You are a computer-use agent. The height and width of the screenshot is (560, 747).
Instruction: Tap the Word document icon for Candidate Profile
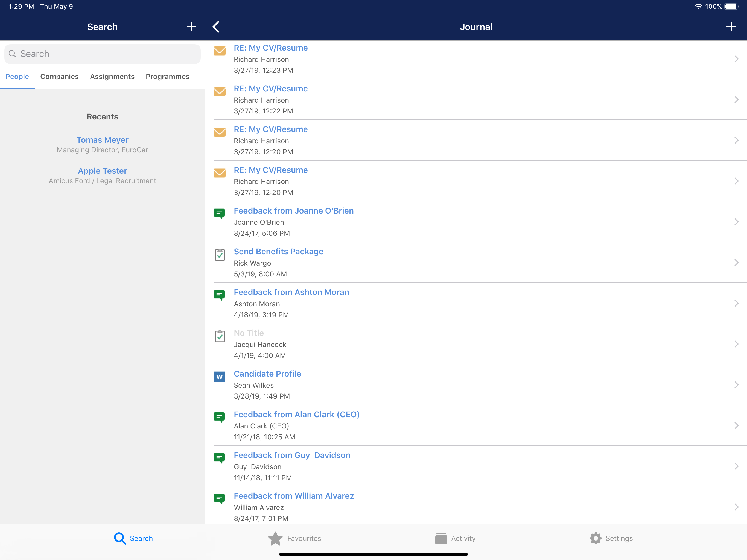220,377
